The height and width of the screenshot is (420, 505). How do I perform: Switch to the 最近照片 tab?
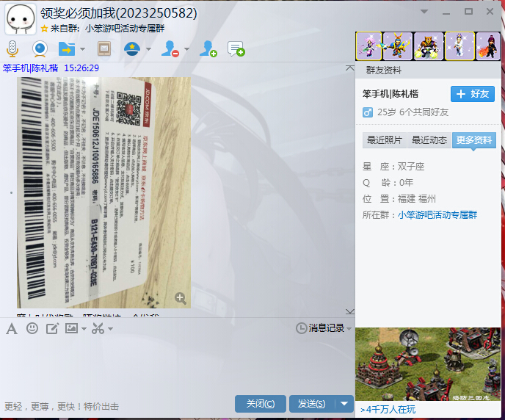(385, 140)
